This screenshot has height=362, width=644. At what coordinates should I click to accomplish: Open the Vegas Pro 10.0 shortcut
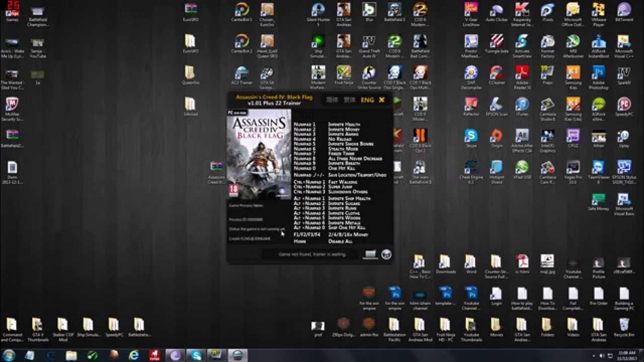(573, 172)
